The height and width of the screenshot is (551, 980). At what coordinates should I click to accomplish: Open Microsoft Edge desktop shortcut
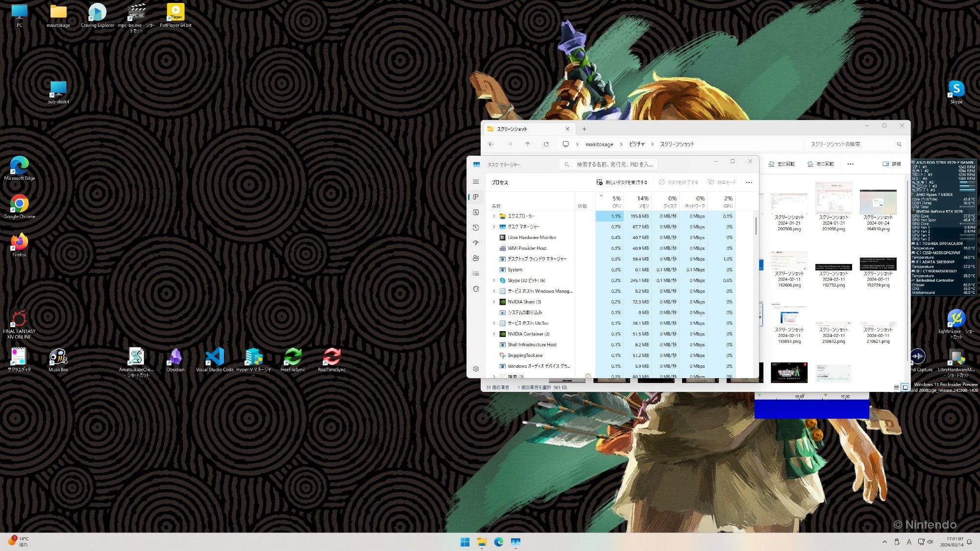[x=20, y=168]
